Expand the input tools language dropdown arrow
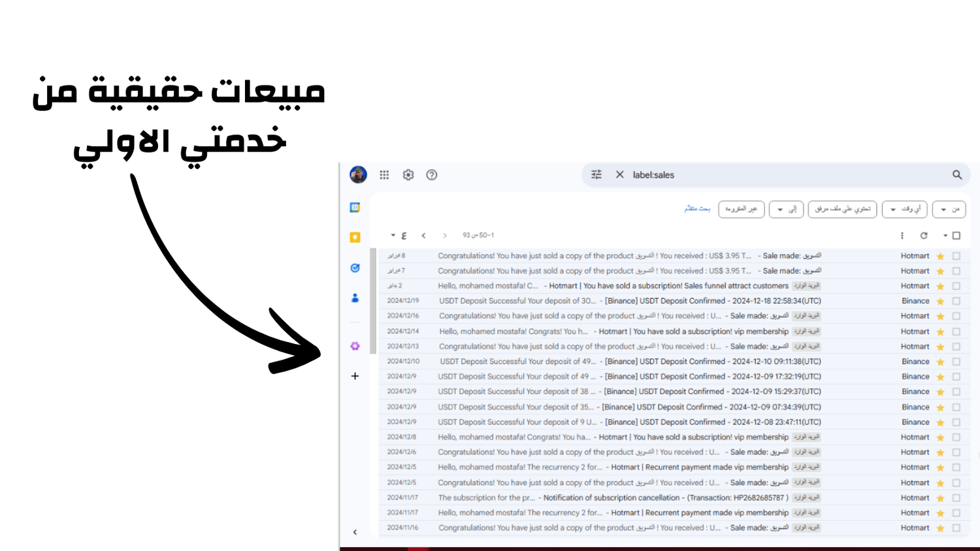The height and width of the screenshot is (551, 980). (x=393, y=236)
